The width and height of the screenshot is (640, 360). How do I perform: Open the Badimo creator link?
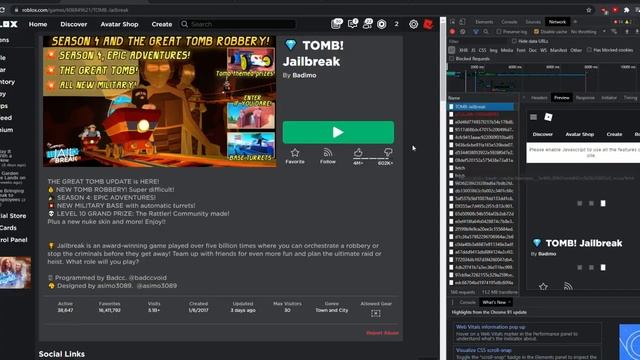coord(304,76)
